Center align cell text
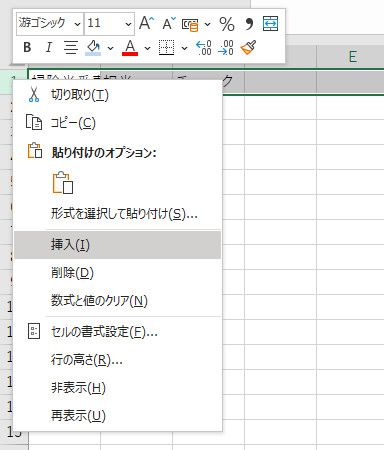Screen dimensions: 384x450 point(71,47)
